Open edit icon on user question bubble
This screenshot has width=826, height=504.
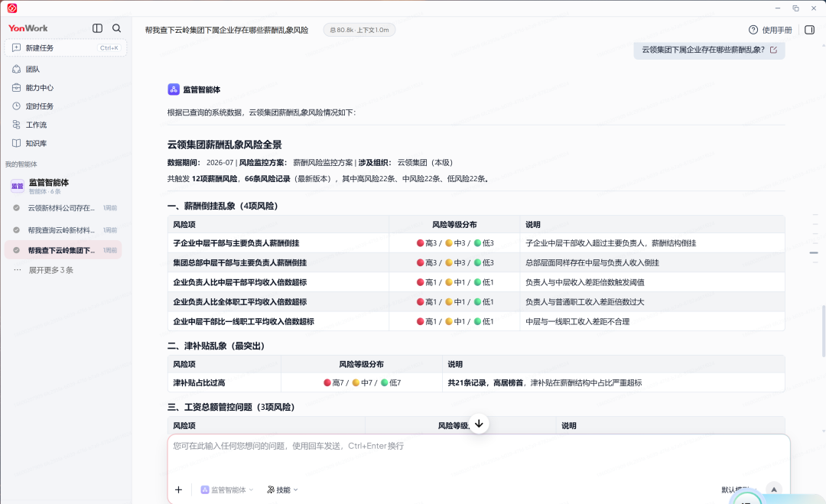pyautogui.click(x=773, y=50)
